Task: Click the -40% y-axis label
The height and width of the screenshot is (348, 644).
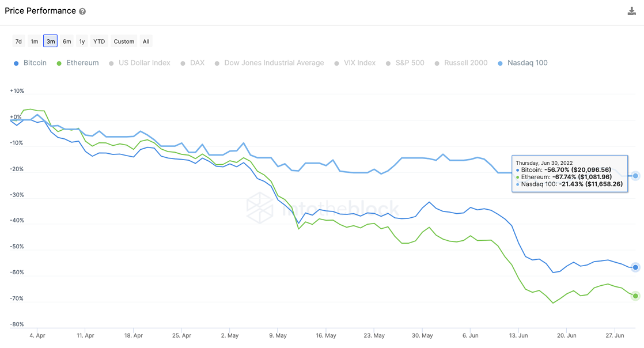Action: click(x=17, y=221)
